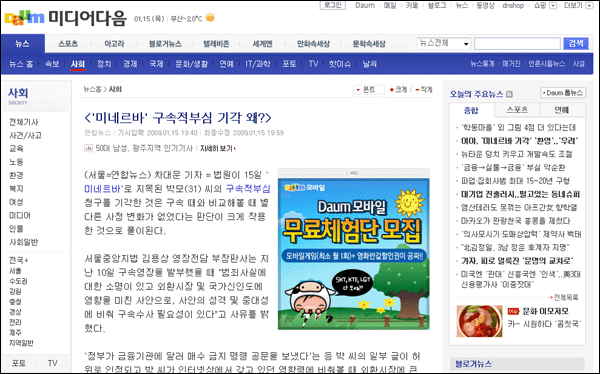Open 미디어 category in sidebar
The width and height of the screenshot is (600, 374).
(20, 216)
